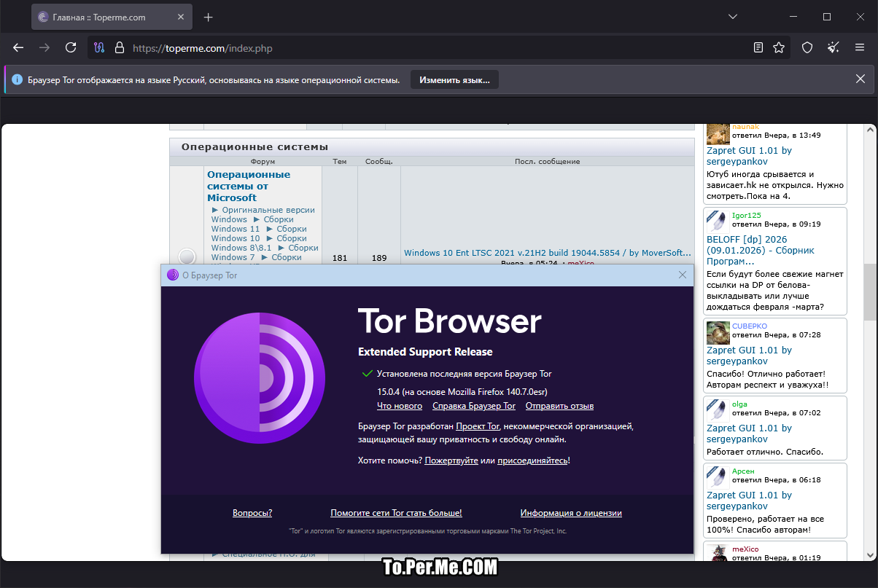Image resolution: width=878 pixels, height=588 pixels.
Task: Dismiss the language notification bar
Action: [860, 79]
